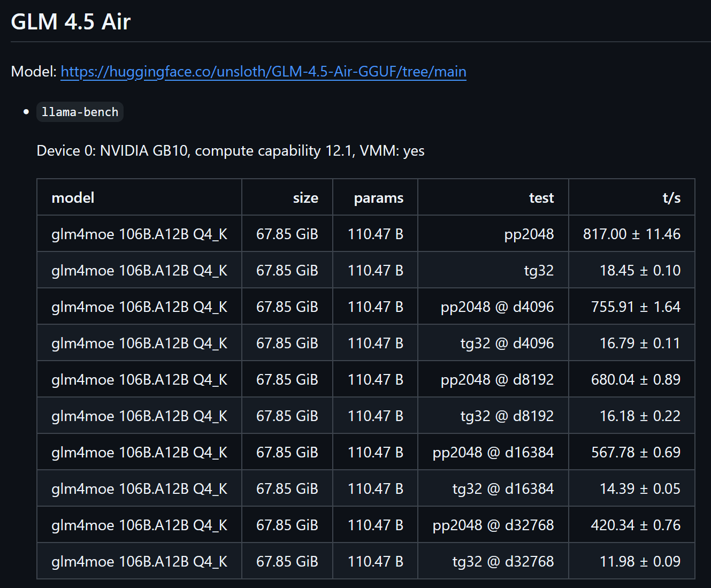Click the model column header

coord(73,198)
